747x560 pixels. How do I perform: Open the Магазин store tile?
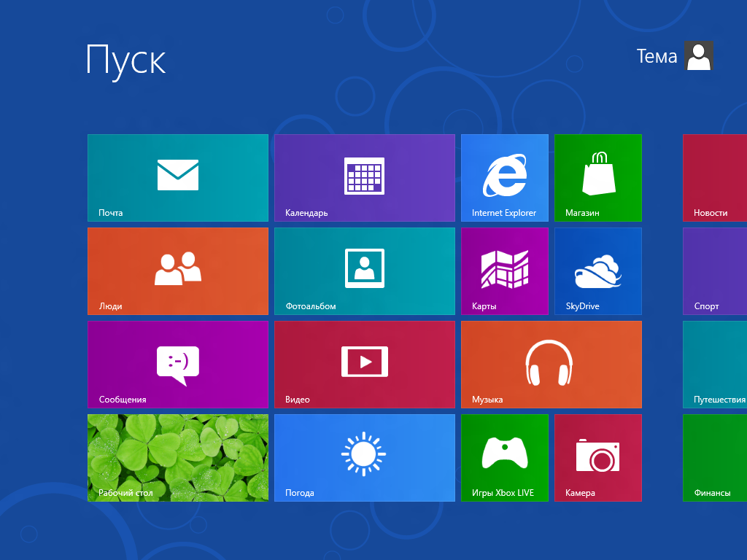pyautogui.click(x=597, y=177)
